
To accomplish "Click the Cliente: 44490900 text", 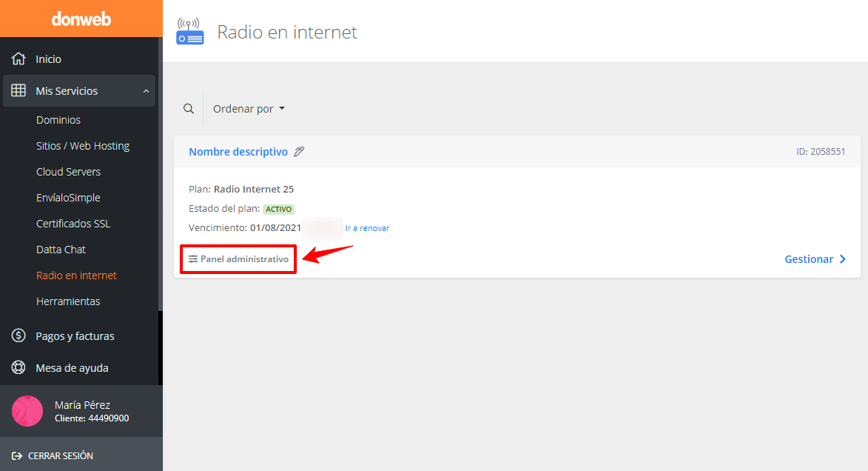I will tap(92, 418).
